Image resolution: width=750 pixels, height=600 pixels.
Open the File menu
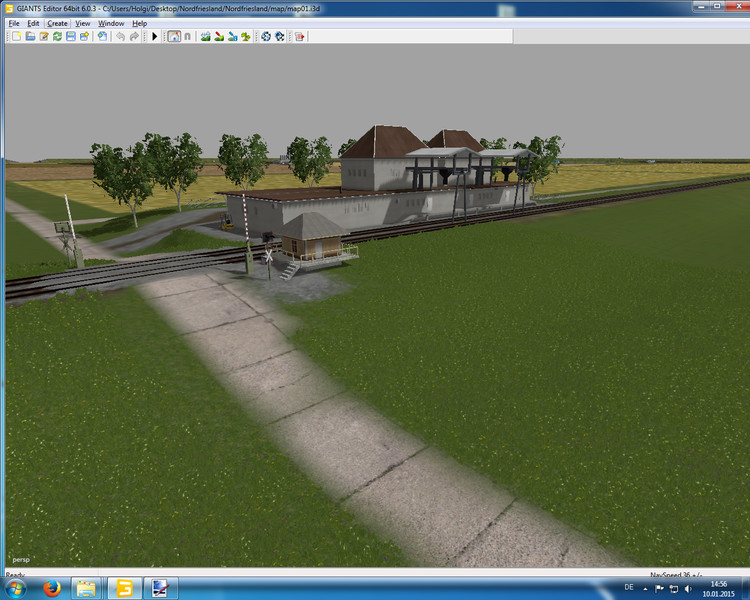pyautogui.click(x=14, y=23)
